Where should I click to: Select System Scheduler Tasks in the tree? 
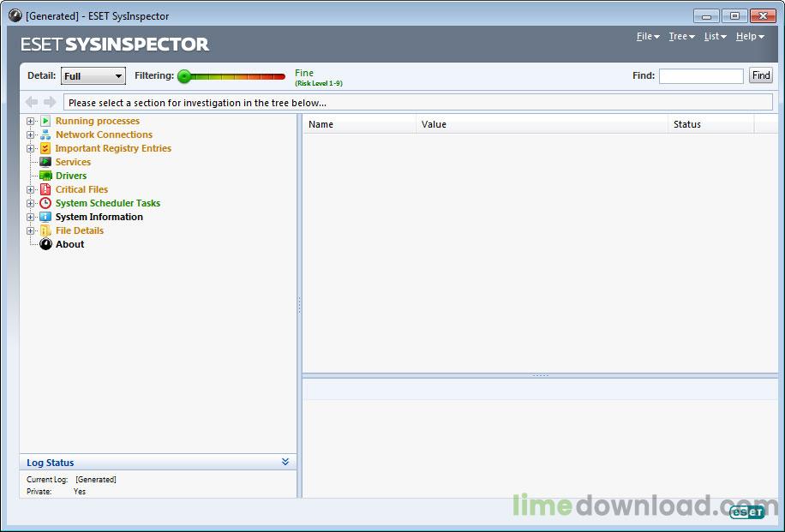pos(108,203)
